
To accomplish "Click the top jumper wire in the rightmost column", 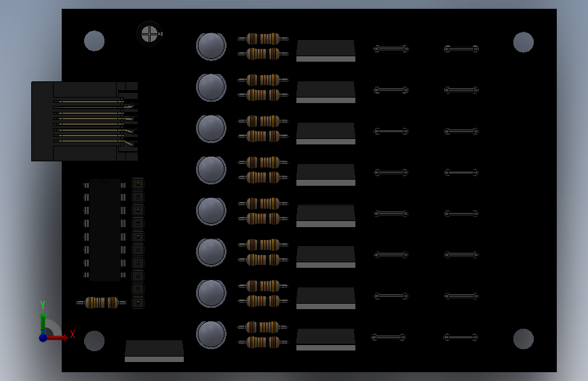I will point(461,49).
